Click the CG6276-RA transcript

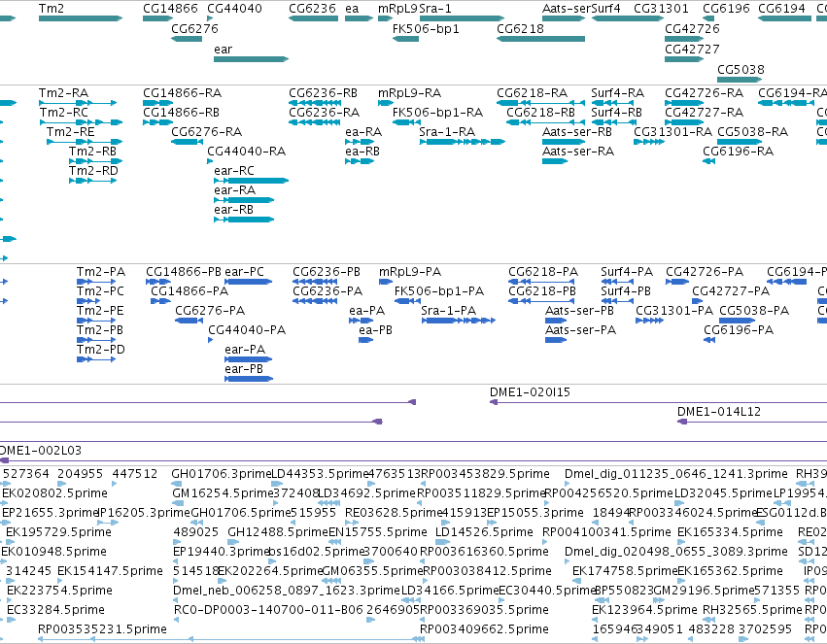(188, 142)
